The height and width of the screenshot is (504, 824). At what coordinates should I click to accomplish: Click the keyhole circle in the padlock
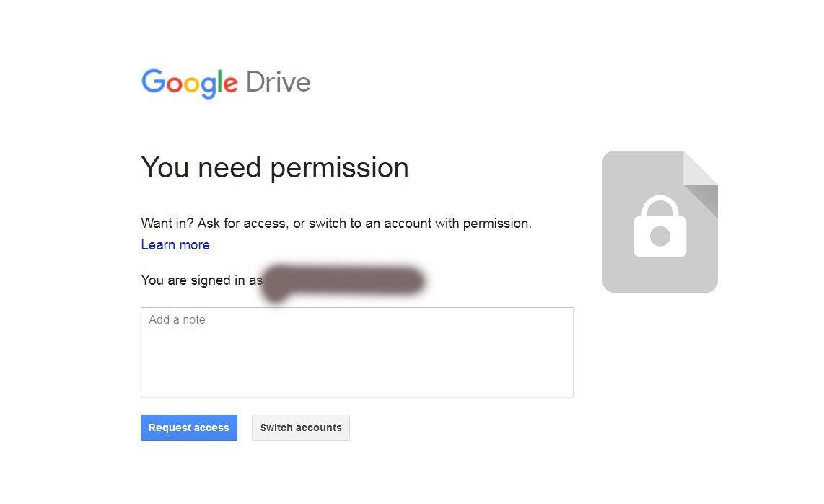pyautogui.click(x=659, y=236)
